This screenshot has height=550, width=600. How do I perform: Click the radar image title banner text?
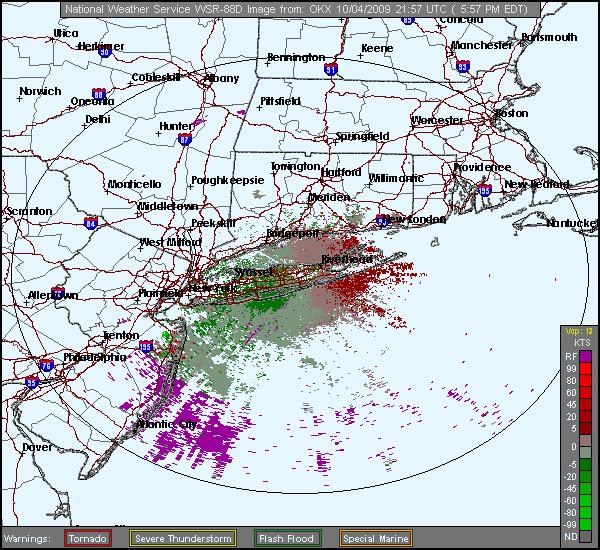[297, 9]
